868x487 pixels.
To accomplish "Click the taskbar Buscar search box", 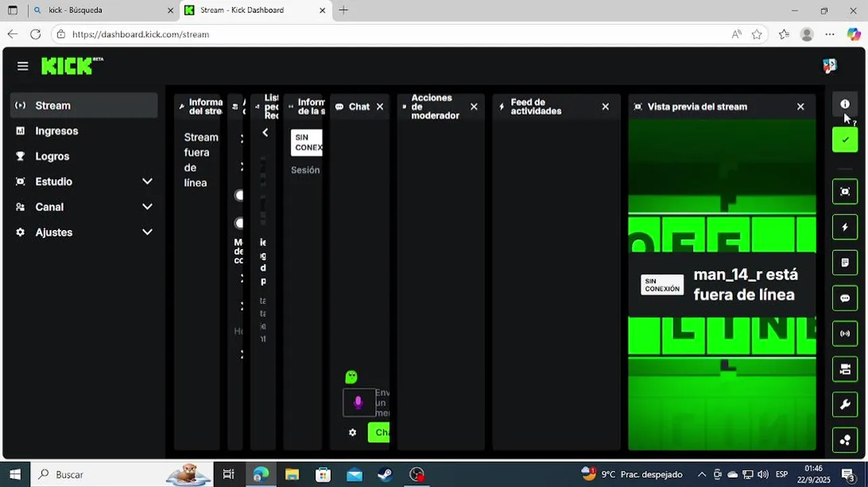I will click(122, 474).
